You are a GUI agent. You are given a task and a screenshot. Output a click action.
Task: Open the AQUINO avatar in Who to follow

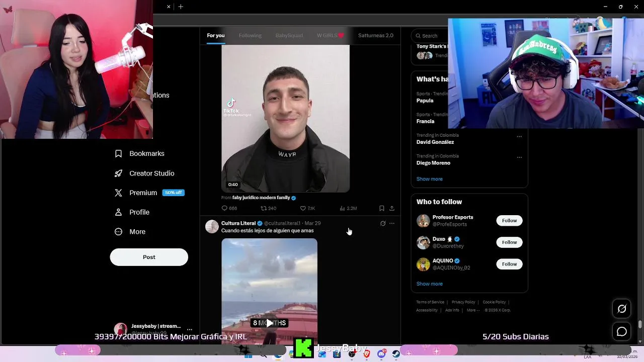pos(423,264)
